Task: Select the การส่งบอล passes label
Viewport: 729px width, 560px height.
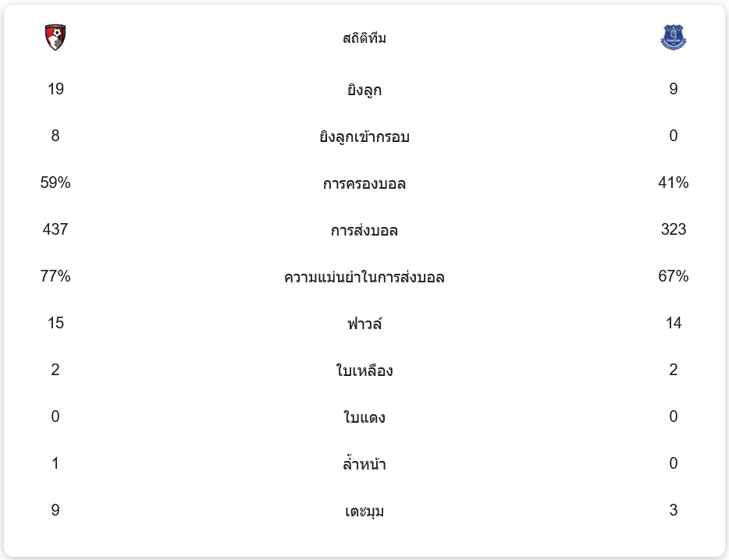Action: 364,230
